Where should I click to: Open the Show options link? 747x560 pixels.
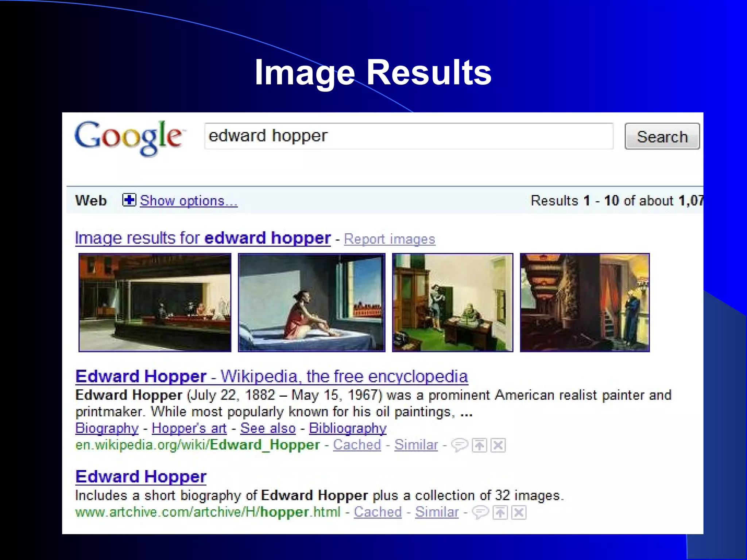pos(189,201)
